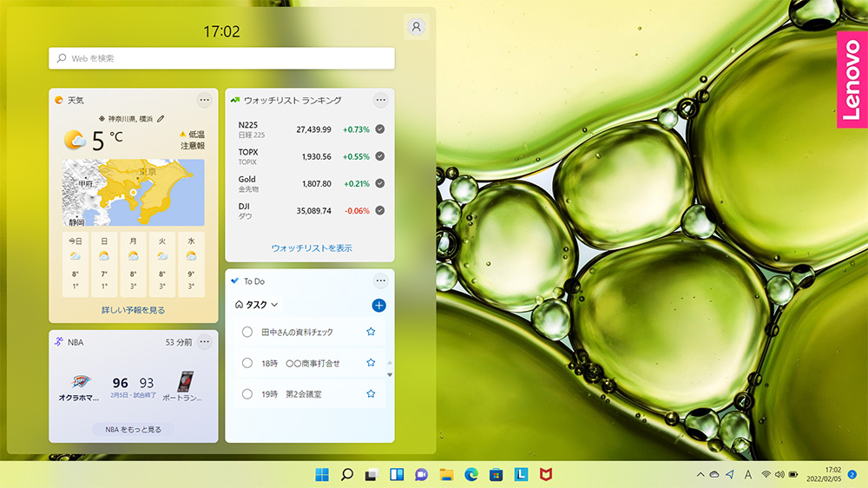
Task: Show hidden icons in the system tray
Action: coord(700,474)
